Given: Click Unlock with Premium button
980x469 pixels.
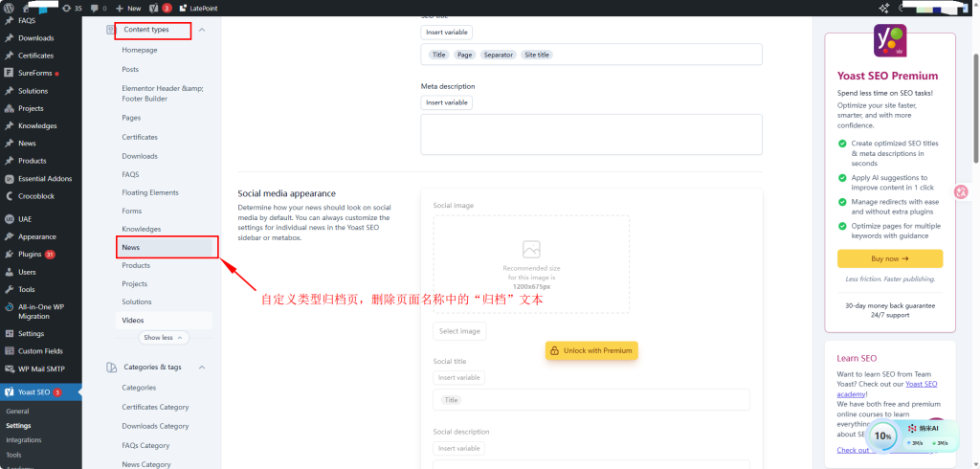Looking at the screenshot, I should [x=590, y=350].
